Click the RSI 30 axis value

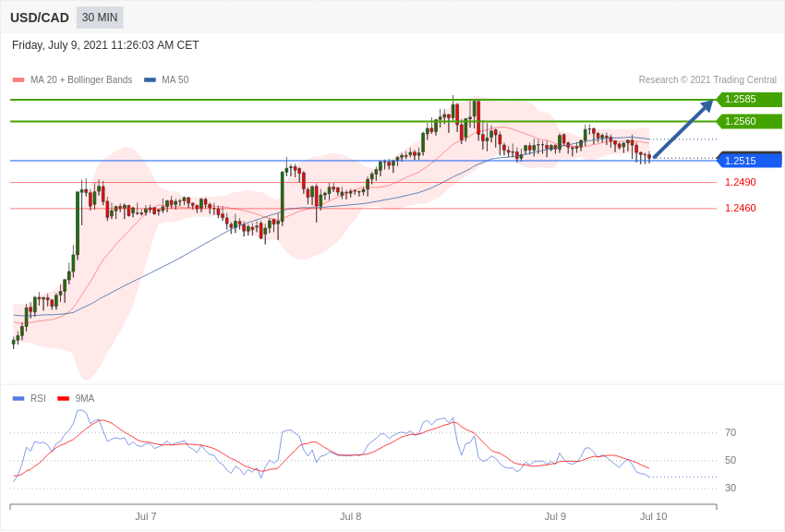tap(731, 488)
